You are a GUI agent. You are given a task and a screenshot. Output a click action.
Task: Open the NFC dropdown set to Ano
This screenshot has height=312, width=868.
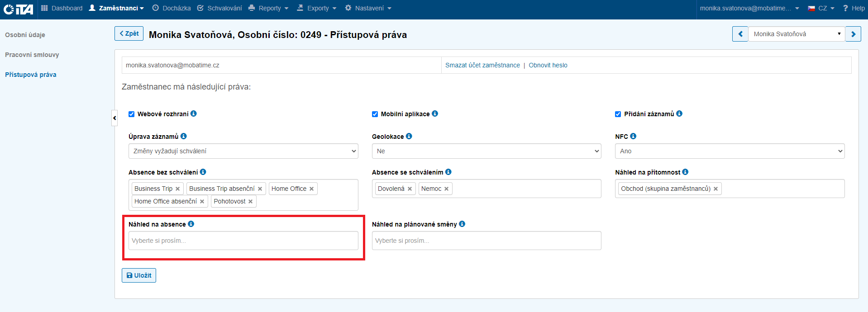tap(730, 151)
